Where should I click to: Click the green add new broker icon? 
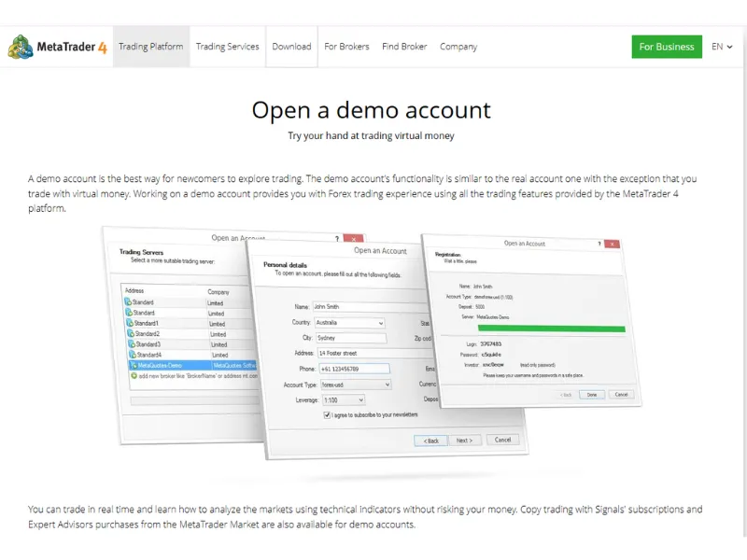click(x=134, y=375)
